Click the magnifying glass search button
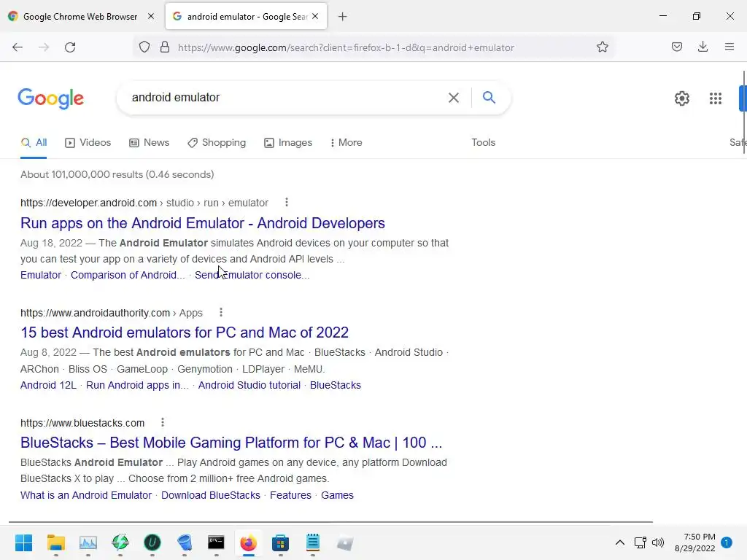This screenshot has height=560, width=747. (489, 98)
